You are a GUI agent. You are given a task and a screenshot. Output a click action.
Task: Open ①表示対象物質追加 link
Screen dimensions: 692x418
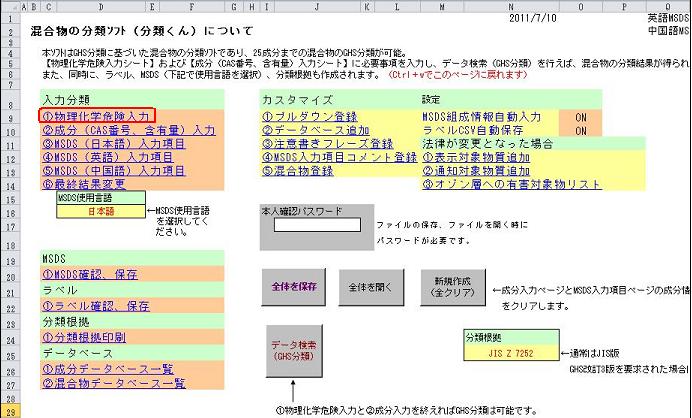click(x=476, y=157)
